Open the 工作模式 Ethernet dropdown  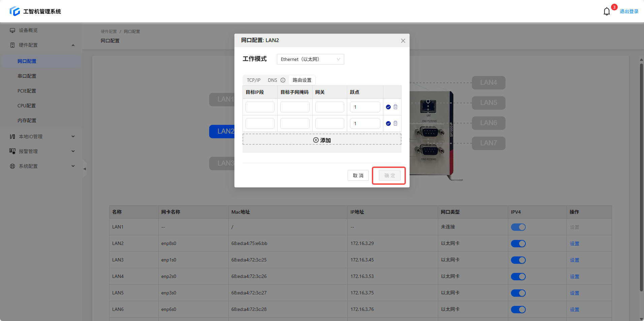tap(310, 59)
